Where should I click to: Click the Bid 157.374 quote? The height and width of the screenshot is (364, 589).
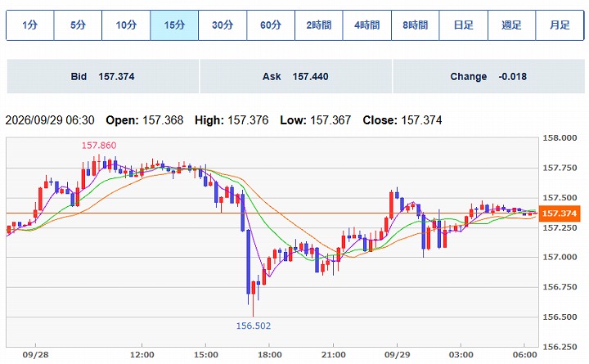tap(102, 76)
